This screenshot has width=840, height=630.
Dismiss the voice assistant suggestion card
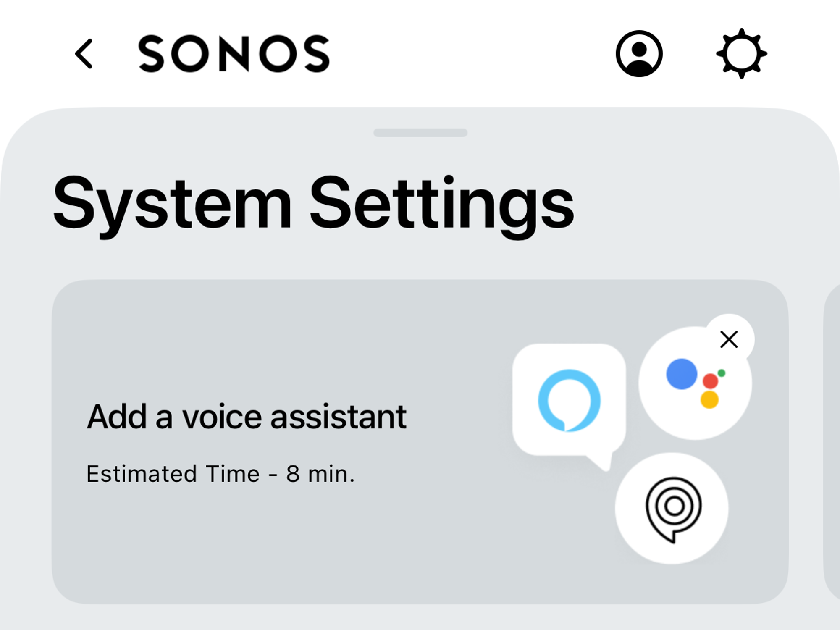point(728,339)
